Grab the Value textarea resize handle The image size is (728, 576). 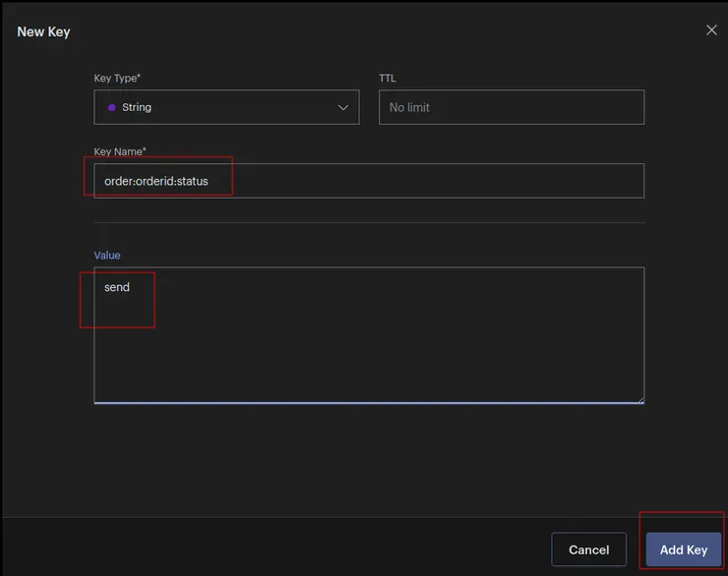[640, 400]
